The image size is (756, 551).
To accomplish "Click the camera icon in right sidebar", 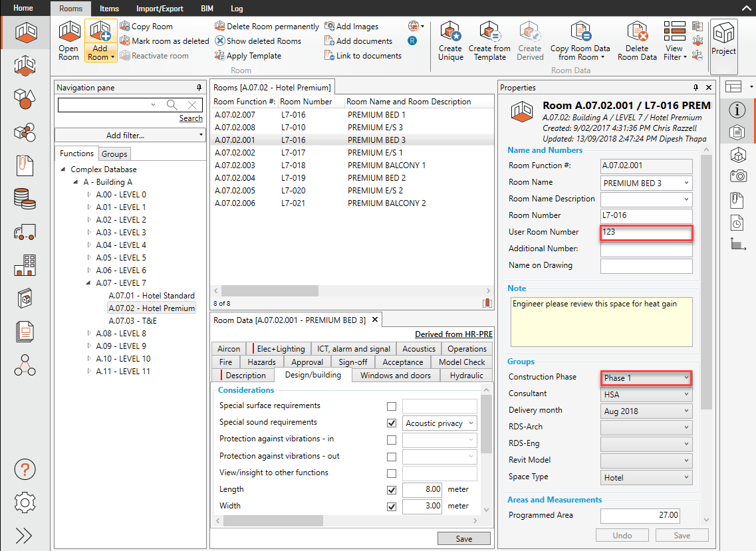I will (x=737, y=176).
